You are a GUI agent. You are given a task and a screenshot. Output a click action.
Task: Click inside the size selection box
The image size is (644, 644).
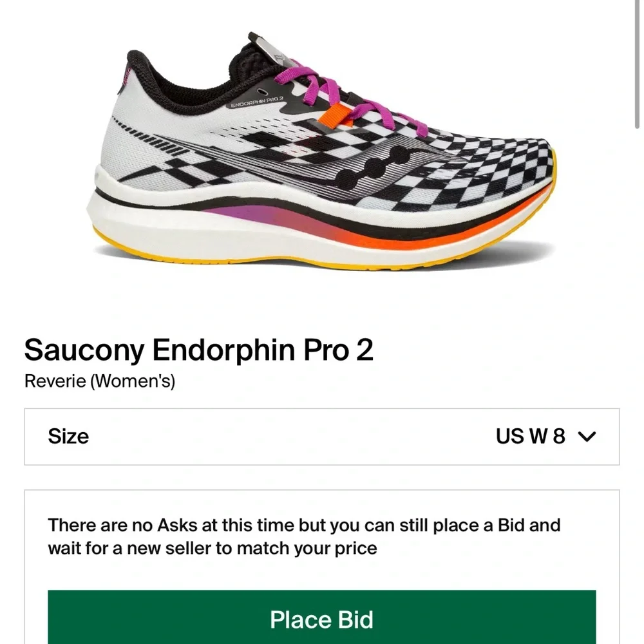tap(322, 437)
